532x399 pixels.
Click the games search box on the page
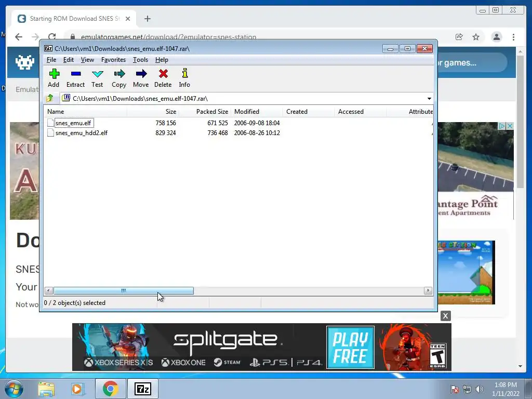[472, 62]
